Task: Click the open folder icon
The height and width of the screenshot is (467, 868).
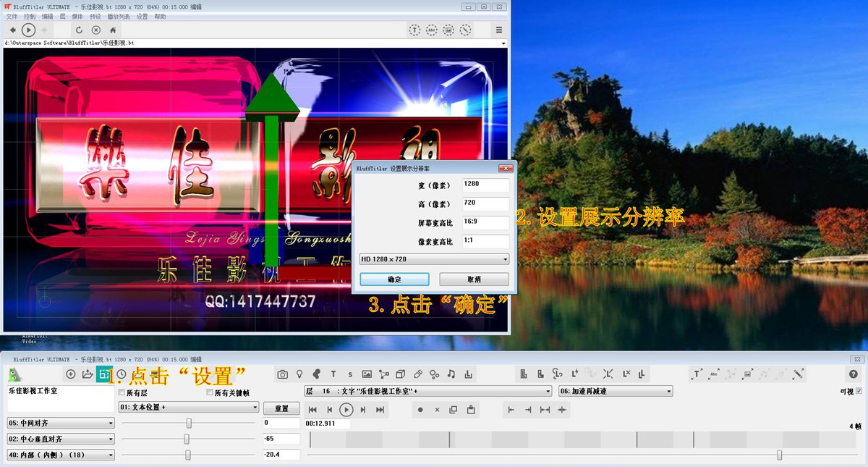Action: point(88,374)
